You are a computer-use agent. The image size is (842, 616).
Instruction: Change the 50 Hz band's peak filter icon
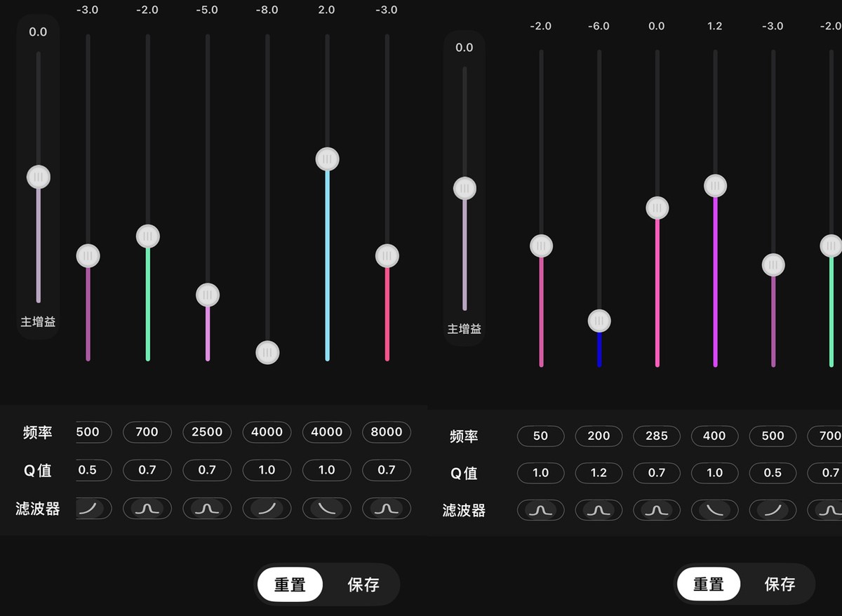coord(540,510)
